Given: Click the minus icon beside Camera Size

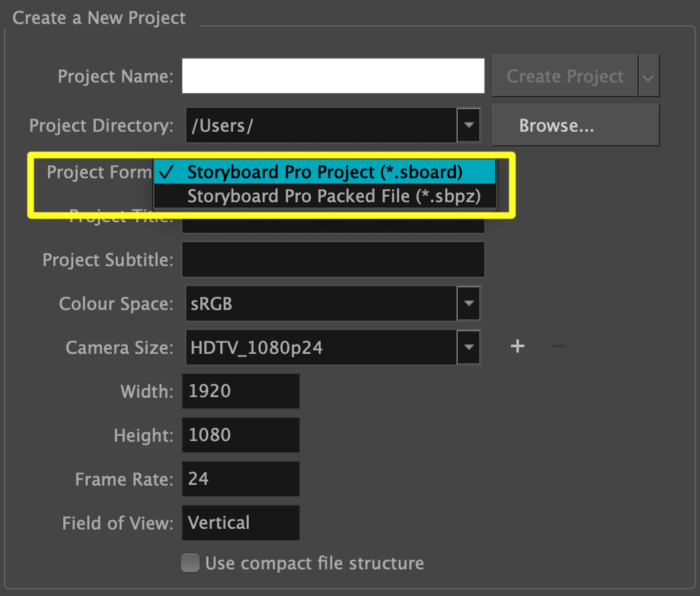Looking at the screenshot, I should (x=559, y=347).
